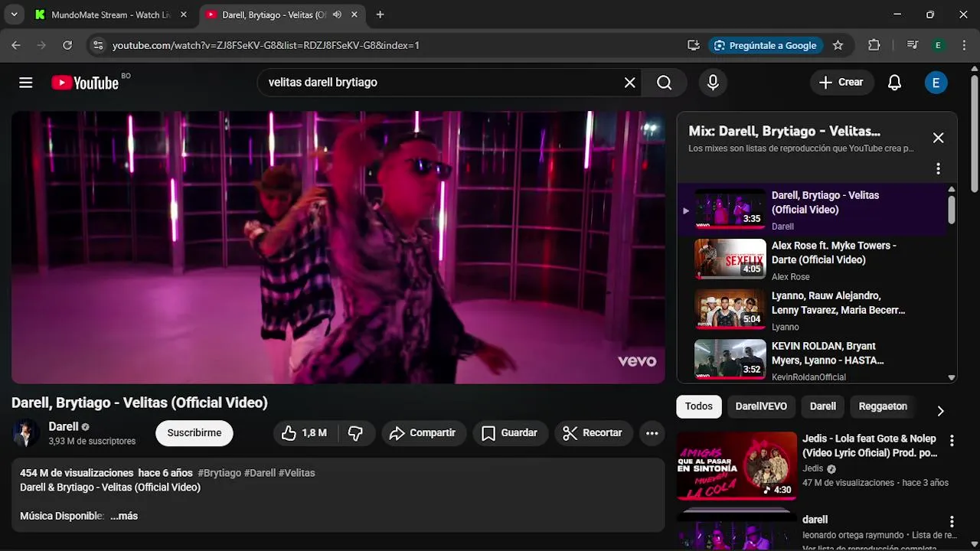Go back in browser history
The image size is (980, 551).
point(16,45)
